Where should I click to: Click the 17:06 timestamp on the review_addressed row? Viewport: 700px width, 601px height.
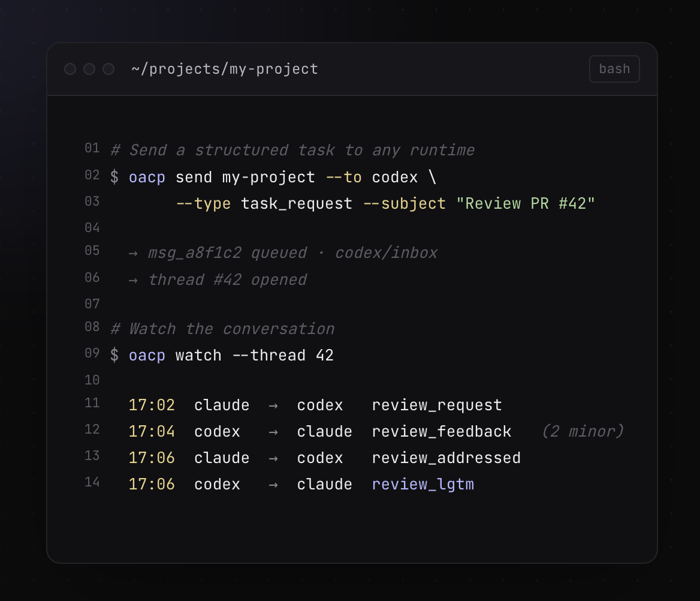[x=152, y=458]
